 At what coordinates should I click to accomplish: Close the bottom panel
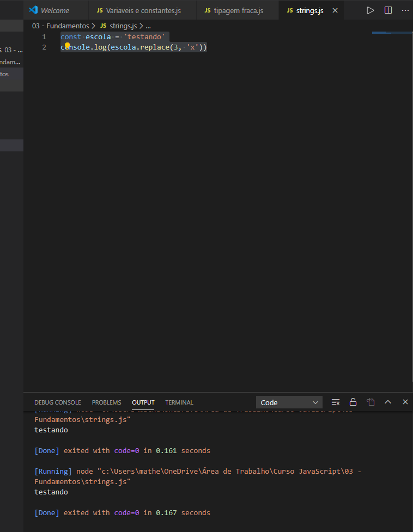pyautogui.click(x=405, y=402)
